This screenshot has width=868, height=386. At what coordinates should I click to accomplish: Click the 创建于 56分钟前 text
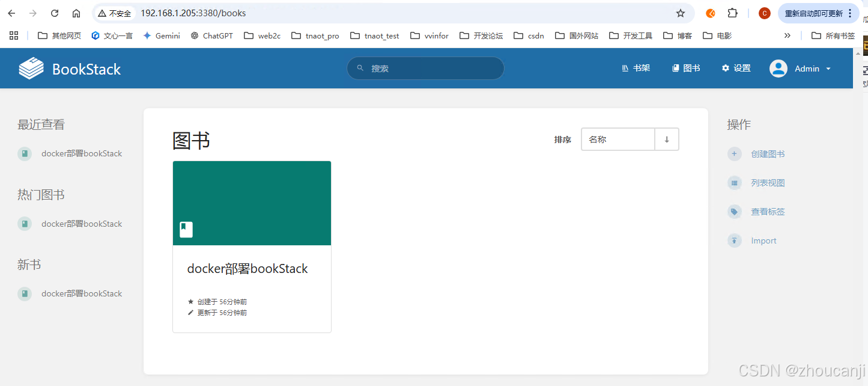point(222,302)
